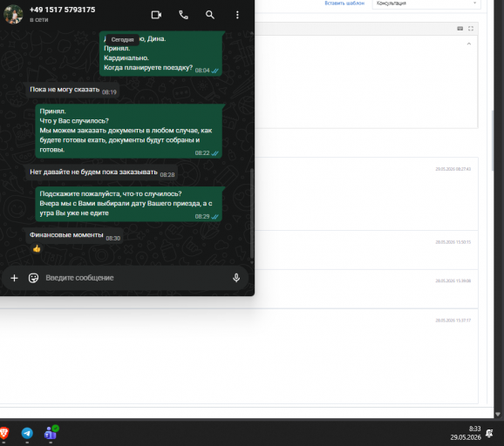Click the timestamp 29.05.2026 08:27:43
This screenshot has height=446, width=504.
click(453, 169)
